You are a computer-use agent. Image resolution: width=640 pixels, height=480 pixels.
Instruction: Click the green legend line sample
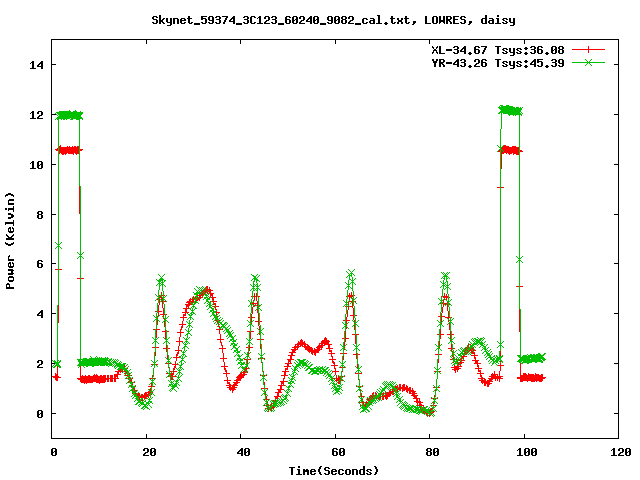pos(588,62)
